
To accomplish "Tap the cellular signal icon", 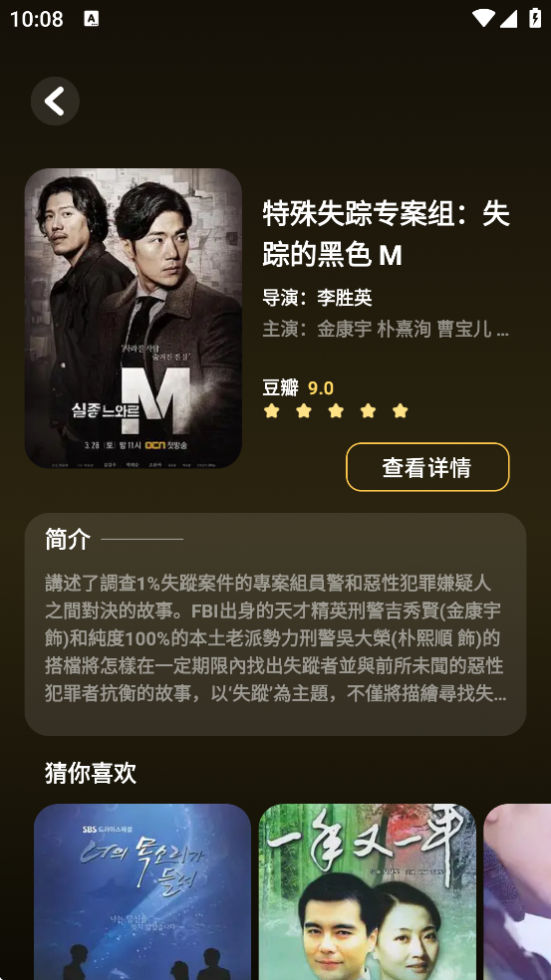I will coord(508,19).
